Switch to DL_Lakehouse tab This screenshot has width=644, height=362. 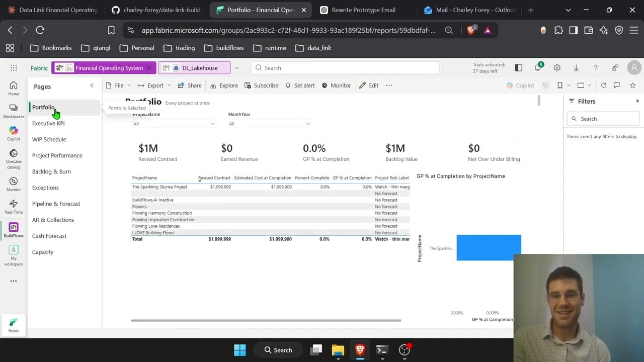click(x=194, y=68)
